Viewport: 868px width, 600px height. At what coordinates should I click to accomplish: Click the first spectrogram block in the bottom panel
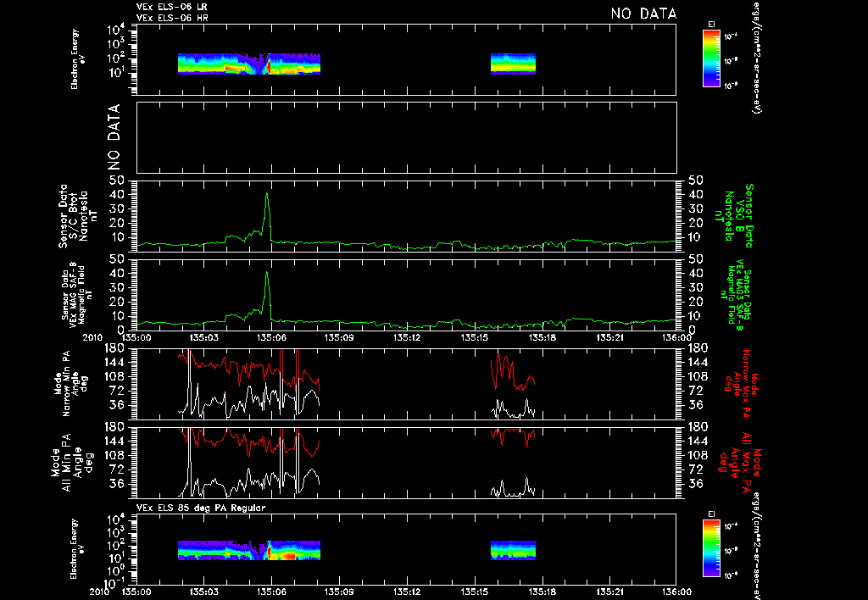[x=249, y=550]
